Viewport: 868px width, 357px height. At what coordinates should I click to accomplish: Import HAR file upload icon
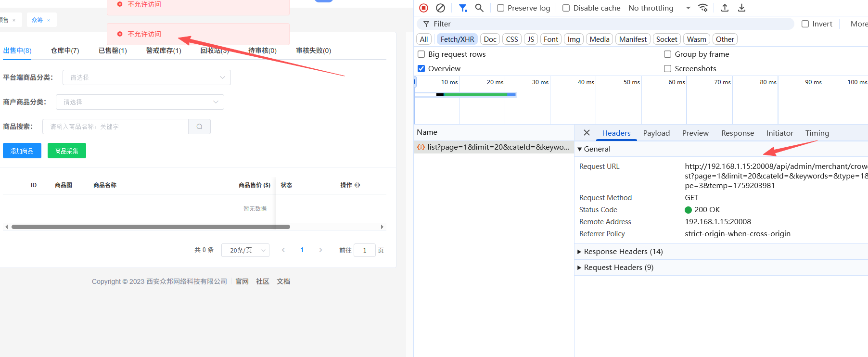(x=725, y=8)
